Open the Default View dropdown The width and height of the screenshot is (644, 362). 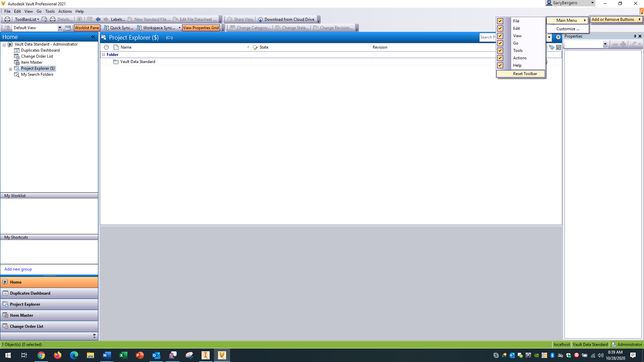(60, 27)
